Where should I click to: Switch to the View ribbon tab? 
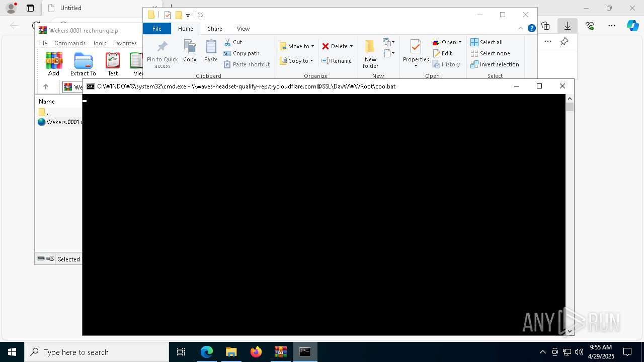243,29
